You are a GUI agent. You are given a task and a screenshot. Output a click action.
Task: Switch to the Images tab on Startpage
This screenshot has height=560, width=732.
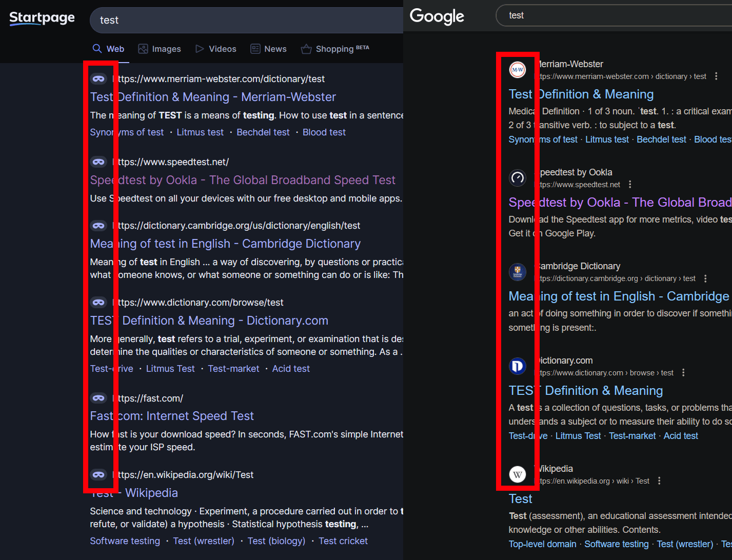[x=160, y=49]
